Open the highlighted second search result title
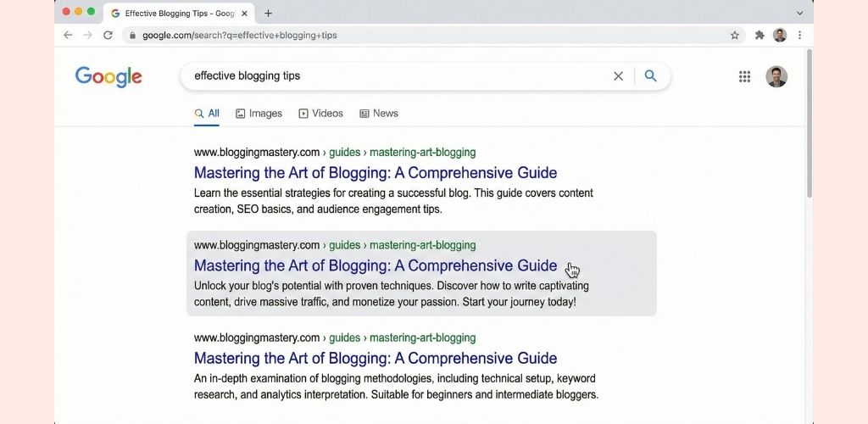868x424 pixels. (375, 265)
